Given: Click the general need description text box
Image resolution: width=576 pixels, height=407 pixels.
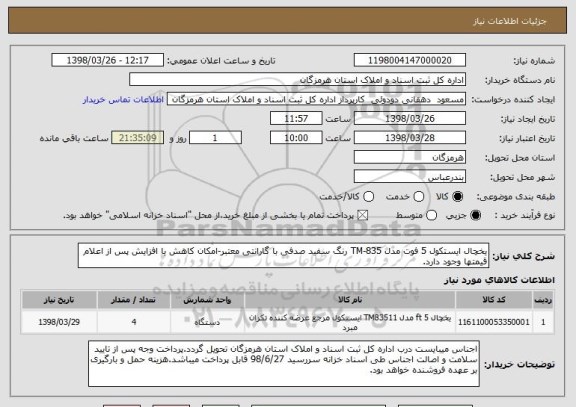Looking at the screenshot, I should (x=283, y=256).
